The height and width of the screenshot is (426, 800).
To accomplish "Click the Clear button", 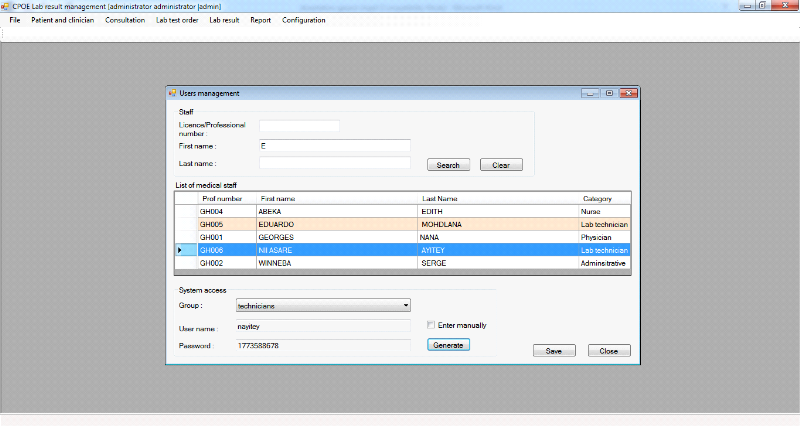I will pyautogui.click(x=501, y=165).
